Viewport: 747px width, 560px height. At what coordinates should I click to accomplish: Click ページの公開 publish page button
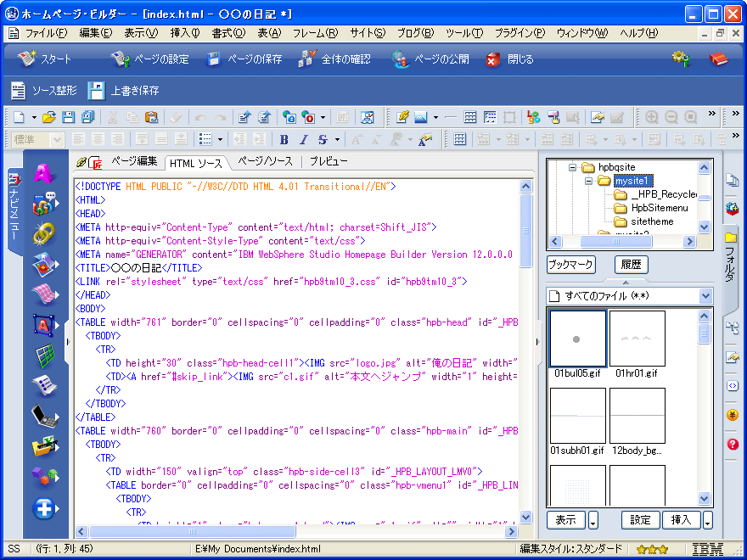coord(430,59)
